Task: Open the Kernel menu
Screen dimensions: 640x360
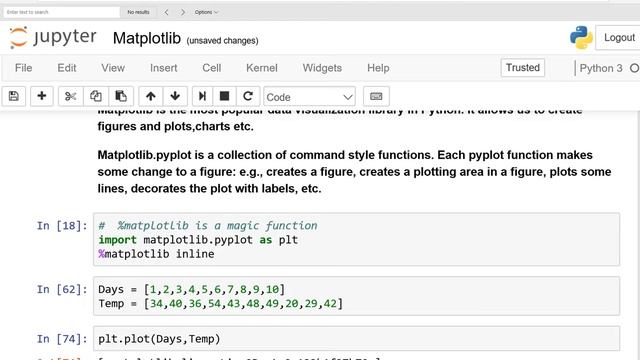Action: coord(262,68)
